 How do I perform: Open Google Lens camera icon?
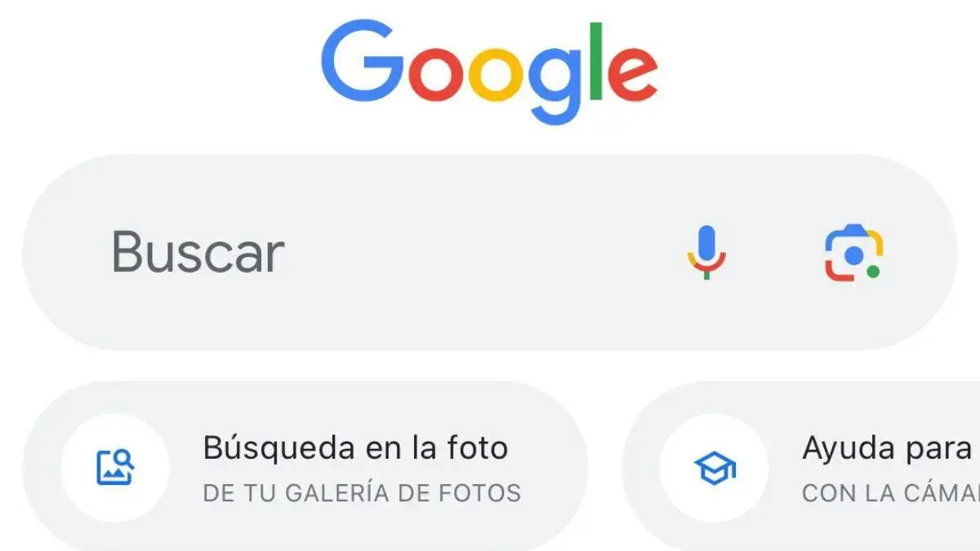pyautogui.click(x=853, y=254)
